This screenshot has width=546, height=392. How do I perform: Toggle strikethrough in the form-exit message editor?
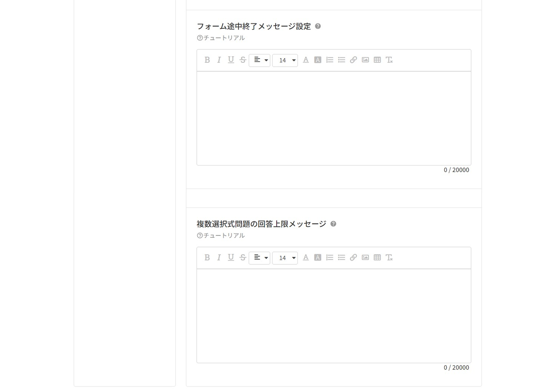pos(243,60)
